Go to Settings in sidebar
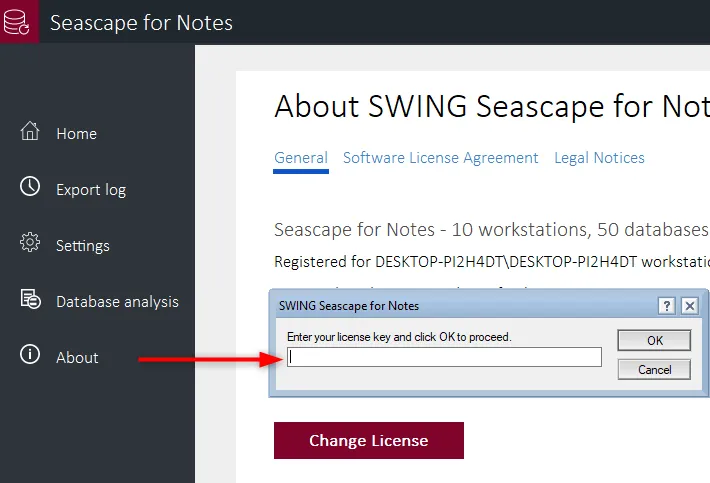This screenshot has height=483, width=710. pyautogui.click(x=83, y=245)
